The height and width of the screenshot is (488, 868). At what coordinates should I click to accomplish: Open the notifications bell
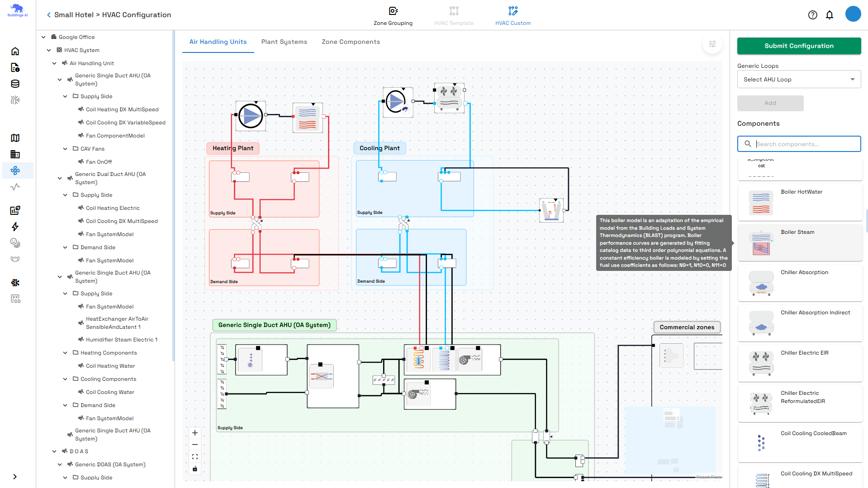coord(830,14)
